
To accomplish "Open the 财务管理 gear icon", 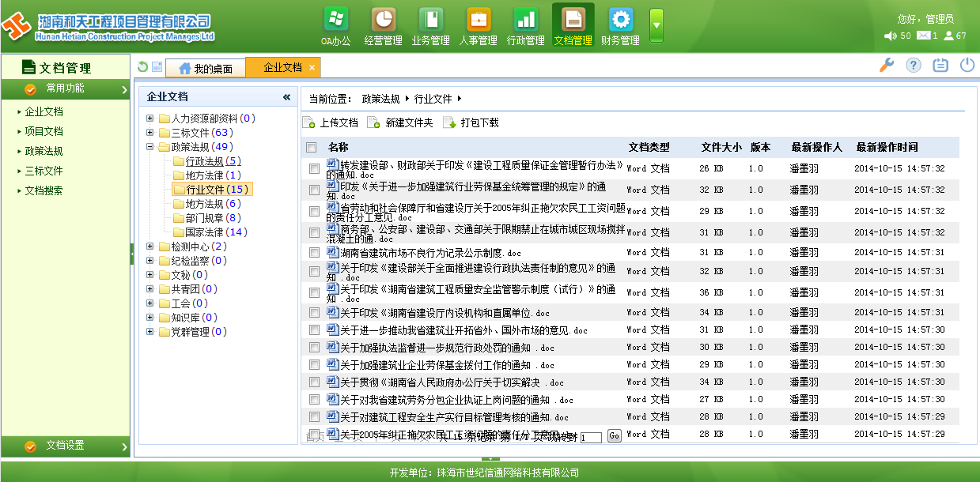I will pyautogui.click(x=621, y=20).
